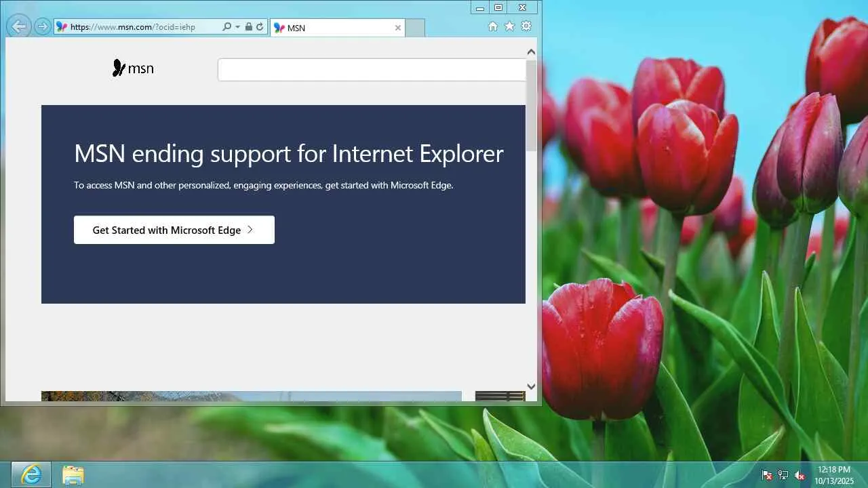Image resolution: width=868 pixels, height=488 pixels.
Task: Open the network status tray icon
Action: tap(783, 475)
